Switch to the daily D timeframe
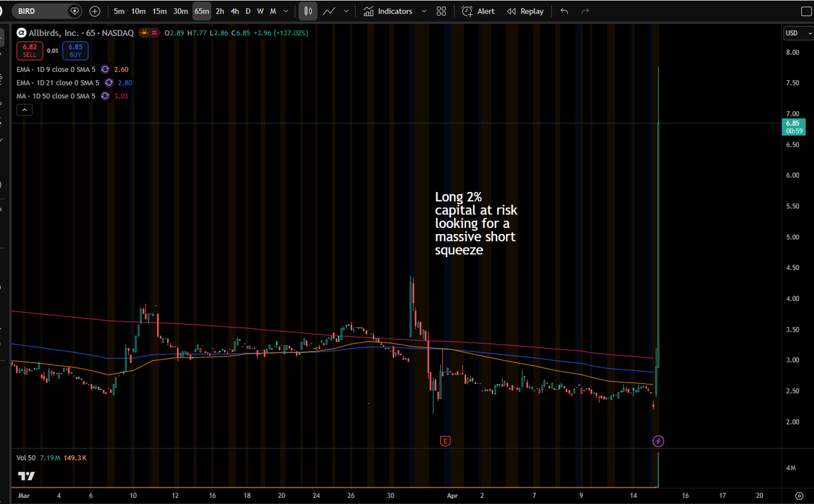The height and width of the screenshot is (504, 814). [248, 11]
